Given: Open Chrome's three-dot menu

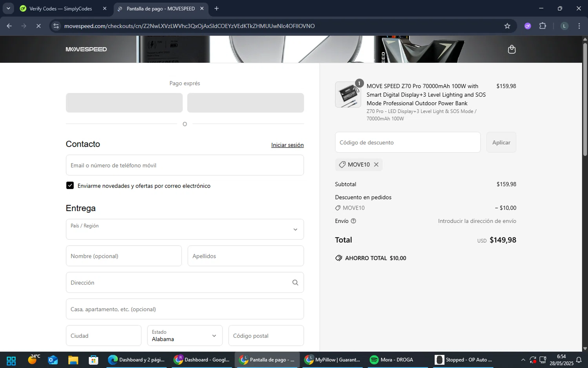Looking at the screenshot, I should click(x=579, y=26).
